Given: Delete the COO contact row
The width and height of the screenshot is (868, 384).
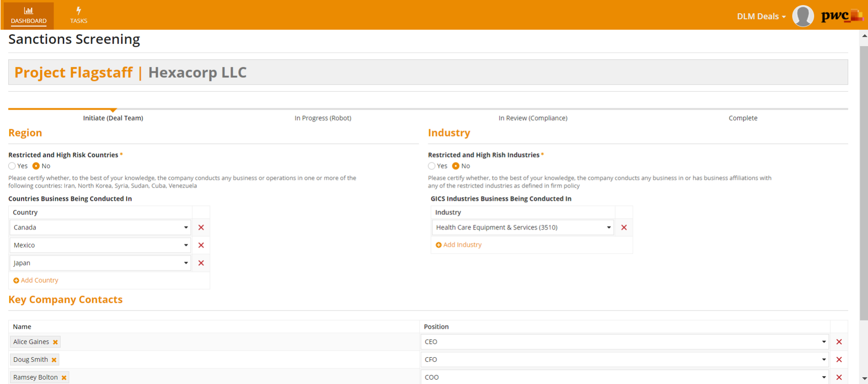Looking at the screenshot, I should click(x=839, y=377).
